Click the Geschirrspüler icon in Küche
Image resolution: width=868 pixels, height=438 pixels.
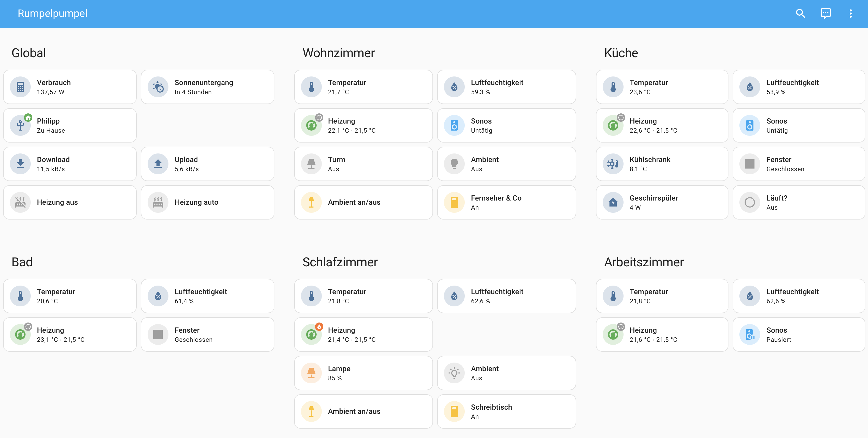(x=613, y=202)
